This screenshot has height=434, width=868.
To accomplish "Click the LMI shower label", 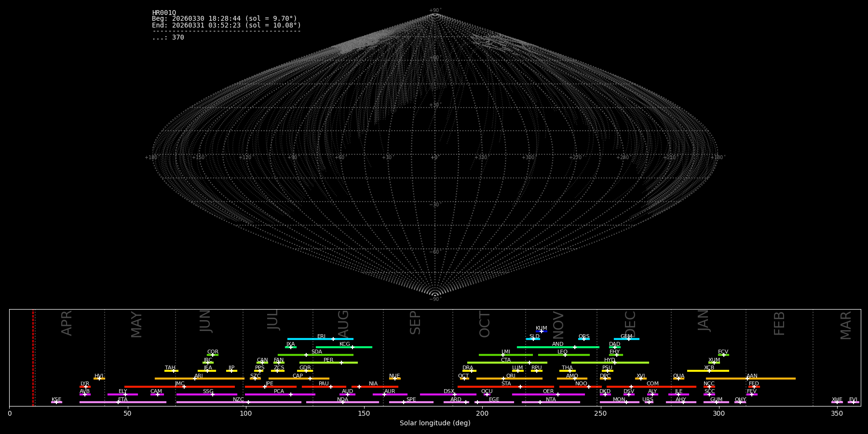I will [x=506, y=352].
